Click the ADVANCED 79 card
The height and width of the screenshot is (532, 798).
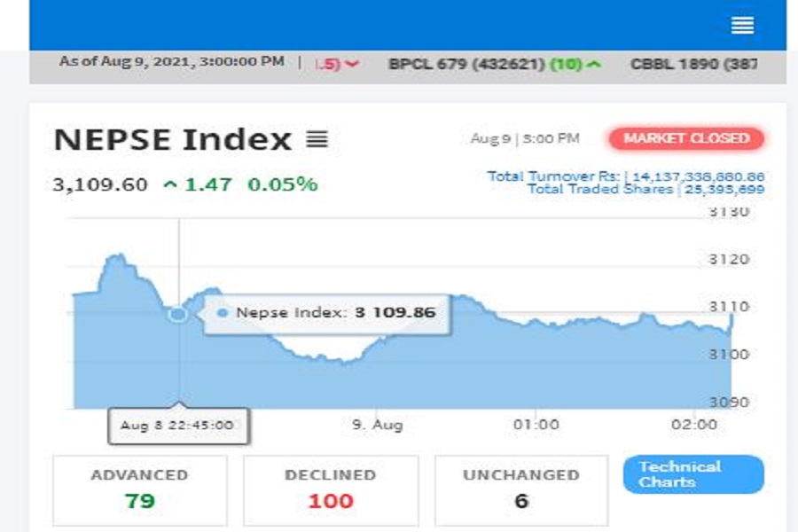(140, 490)
